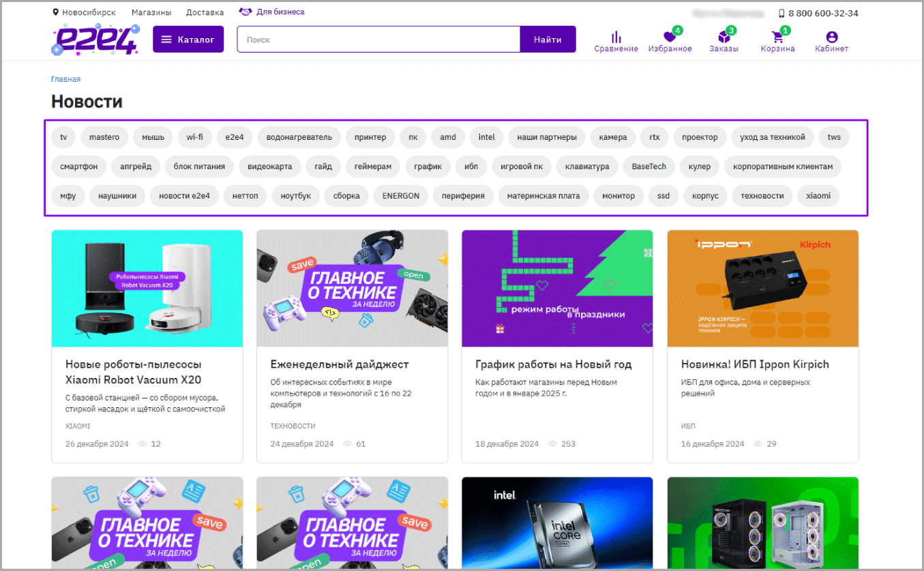Filter by материнская плата tag

[543, 196]
